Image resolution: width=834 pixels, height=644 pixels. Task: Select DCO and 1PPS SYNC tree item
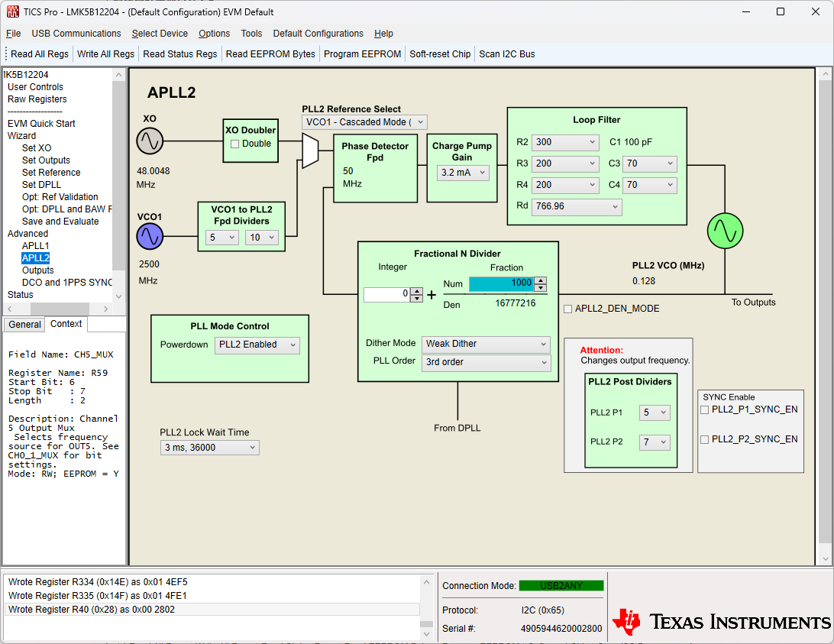[66, 283]
